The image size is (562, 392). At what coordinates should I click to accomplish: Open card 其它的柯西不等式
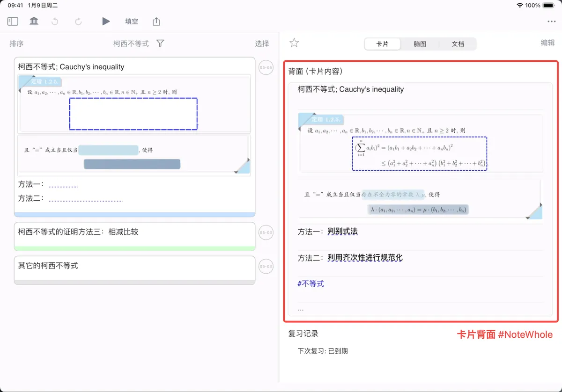134,270
